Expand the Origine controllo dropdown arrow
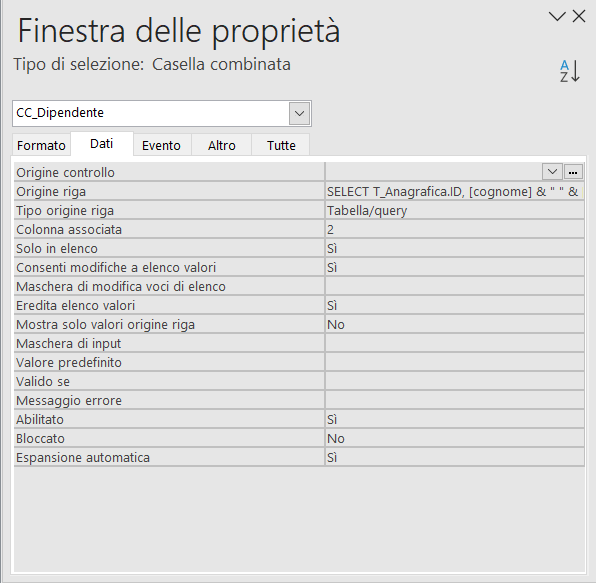The image size is (596, 583). coord(552,172)
